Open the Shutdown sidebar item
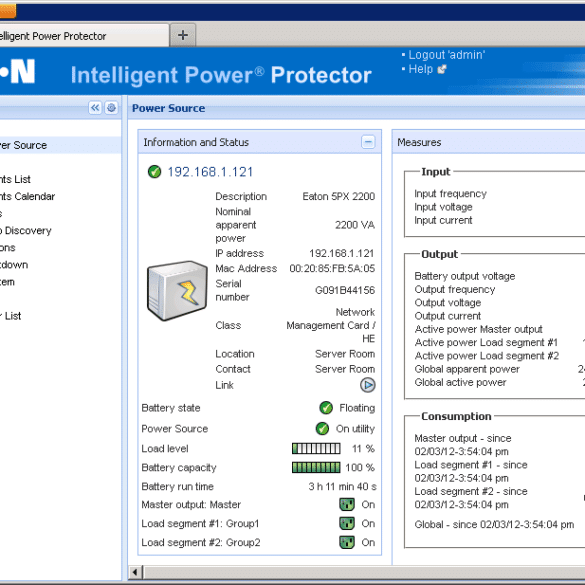The image size is (585, 585). (x=14, y=265)
